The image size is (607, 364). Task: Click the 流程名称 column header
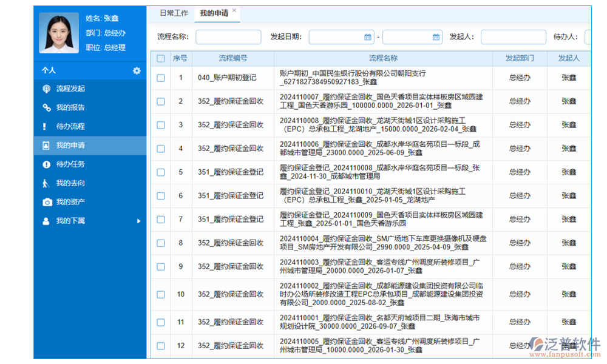point(383,58)
